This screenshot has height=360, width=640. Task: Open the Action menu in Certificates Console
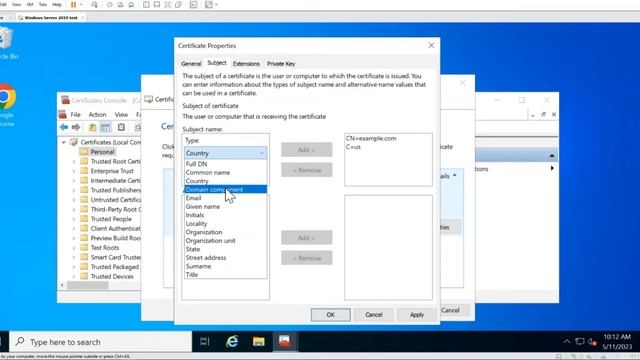tap(97, 115)
